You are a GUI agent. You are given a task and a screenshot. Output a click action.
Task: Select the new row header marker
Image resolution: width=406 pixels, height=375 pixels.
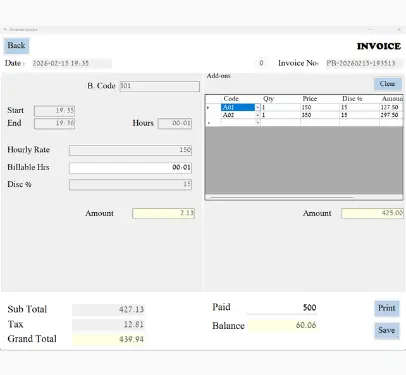(213, 123)
